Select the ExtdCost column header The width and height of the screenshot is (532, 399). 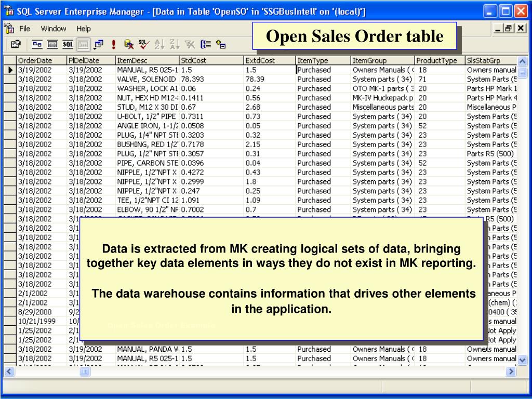[x=270, y=60]
